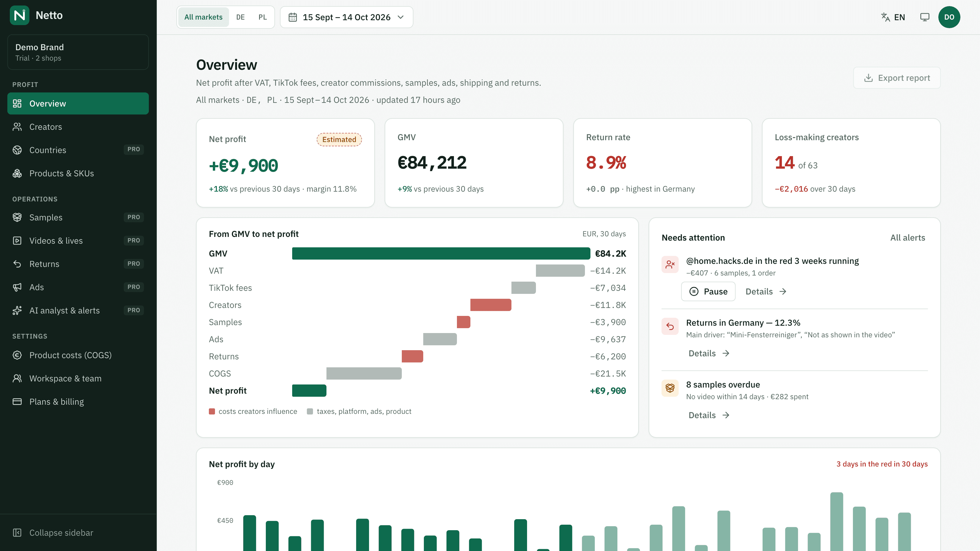Switch market filter to PL
Viewport: 980px width, 551px height.
tap(262, 17)
